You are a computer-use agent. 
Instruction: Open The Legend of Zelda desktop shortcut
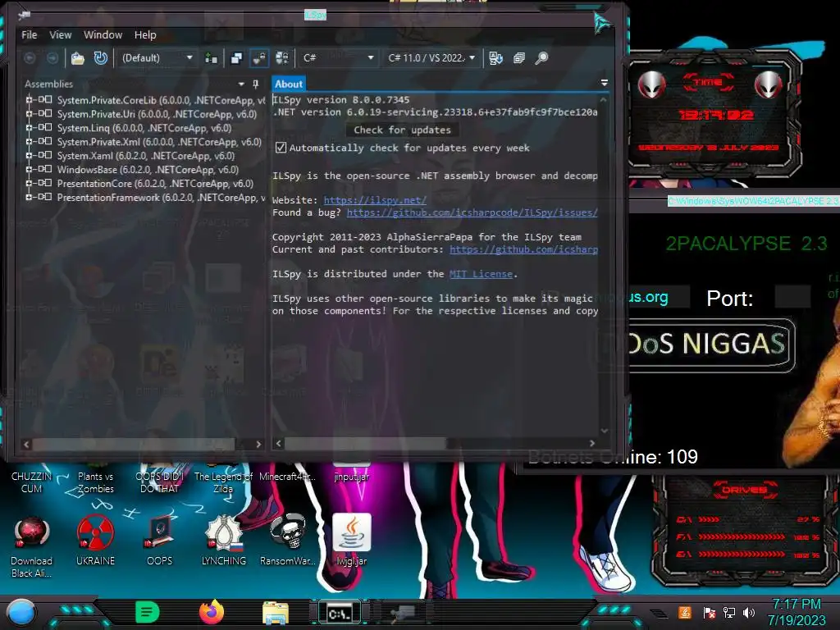point(223,482)
